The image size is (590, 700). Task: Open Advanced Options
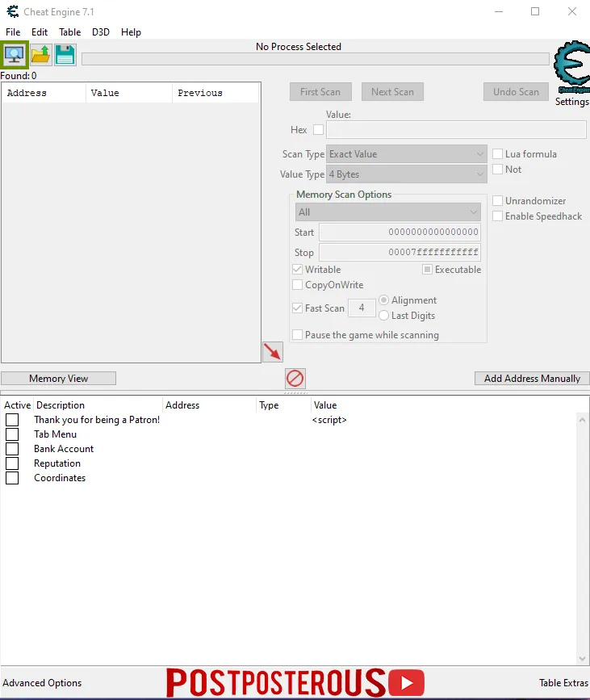click(x=42, y=683)
